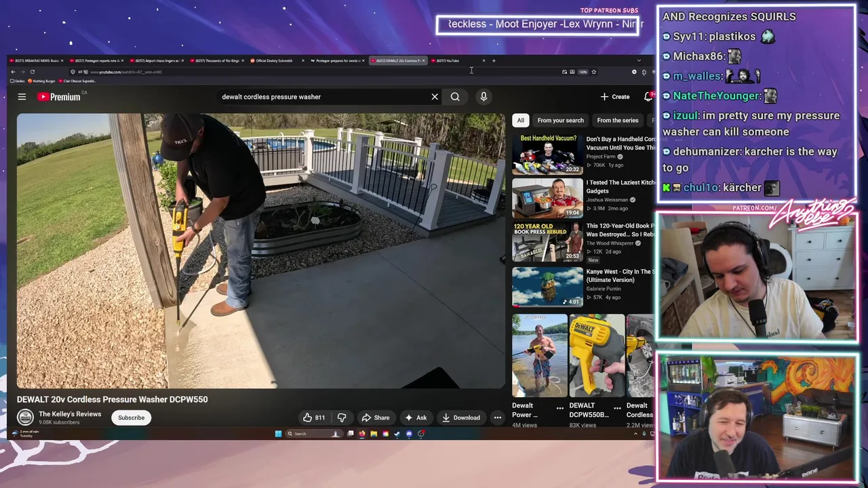Open options for Dewalt DCPW550B short
Viewport: 868px width, 488px height.
click(x=617, y=408)
